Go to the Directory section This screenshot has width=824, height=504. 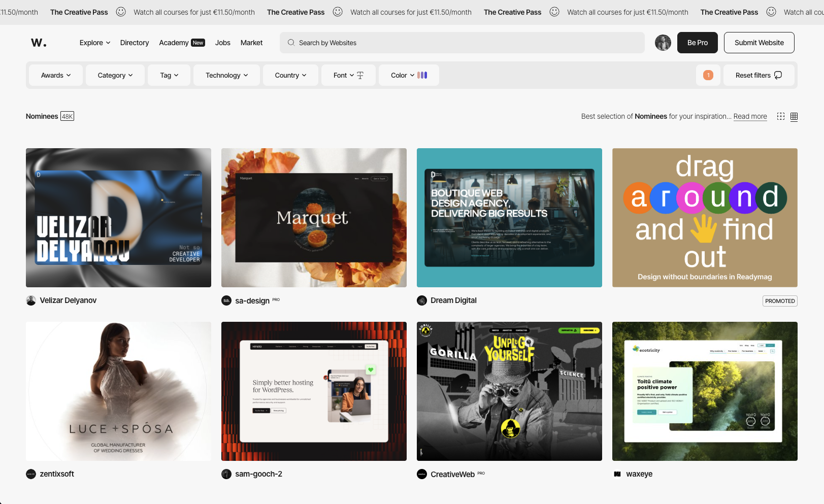134,43
